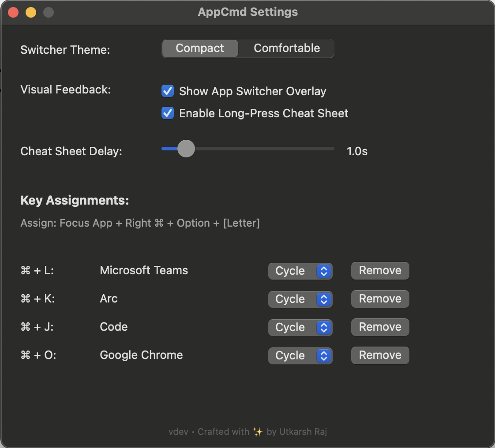Click the AppCmd Settings window title
Viewport: 495px width, 448px height.
pyautogui.click(x=247, y=12)
